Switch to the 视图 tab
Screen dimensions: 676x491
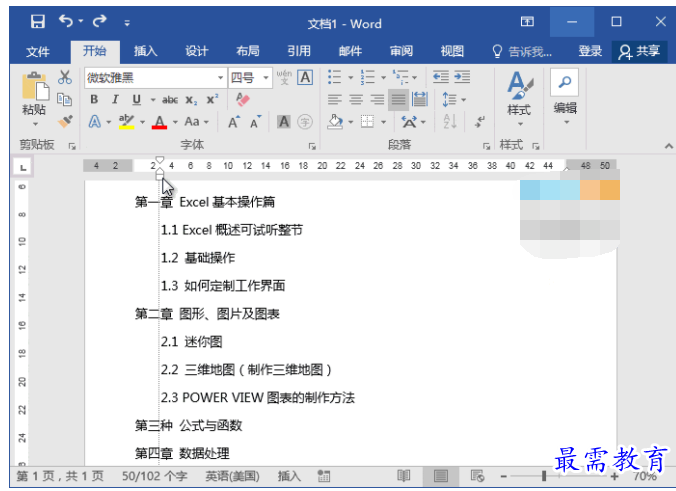click(x=452, y=51)
